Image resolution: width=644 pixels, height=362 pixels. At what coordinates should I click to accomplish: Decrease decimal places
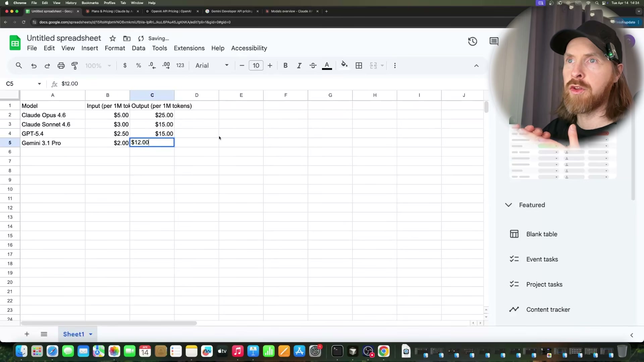(x=152, y=66)
